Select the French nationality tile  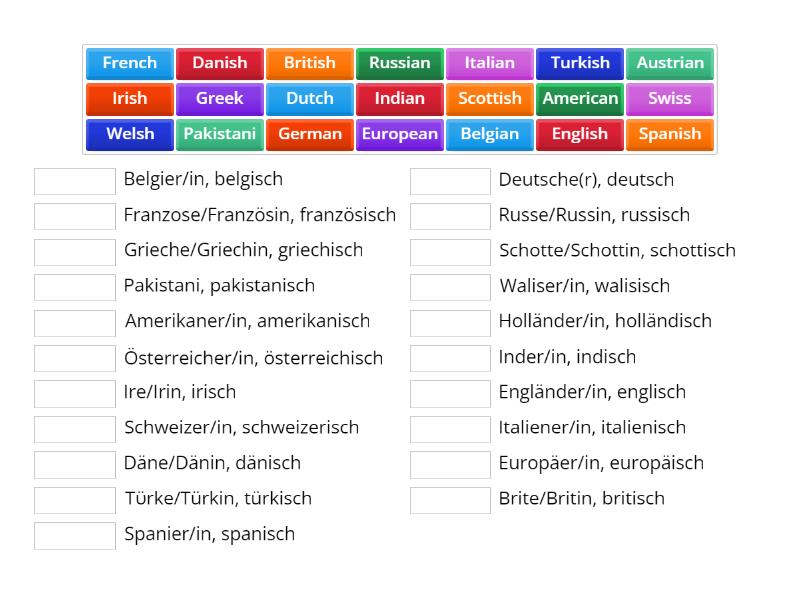tap(129, 63)
